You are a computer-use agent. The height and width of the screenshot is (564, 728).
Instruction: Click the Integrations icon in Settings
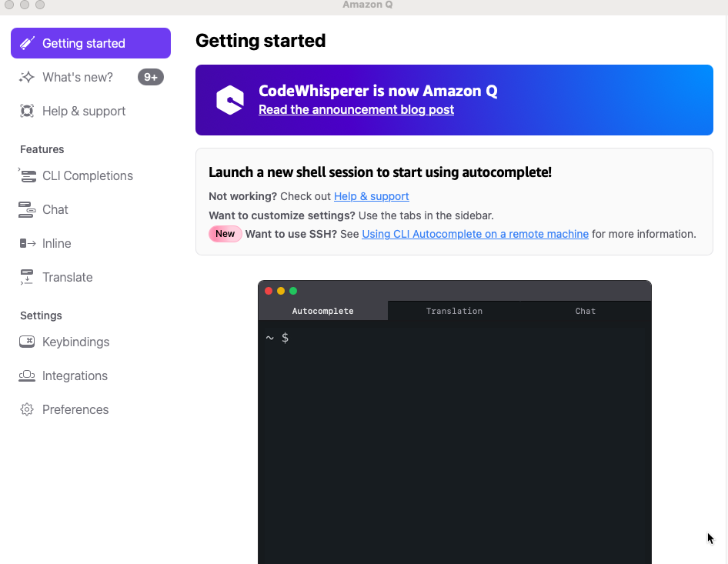click(x=27, y=375)
